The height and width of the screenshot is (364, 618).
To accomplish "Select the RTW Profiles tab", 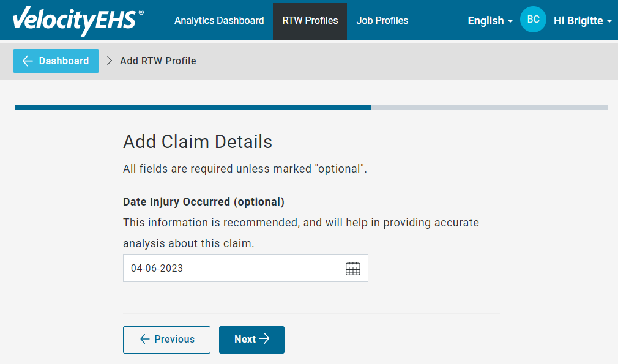I will pyautogui.click(x=310, y=21).
